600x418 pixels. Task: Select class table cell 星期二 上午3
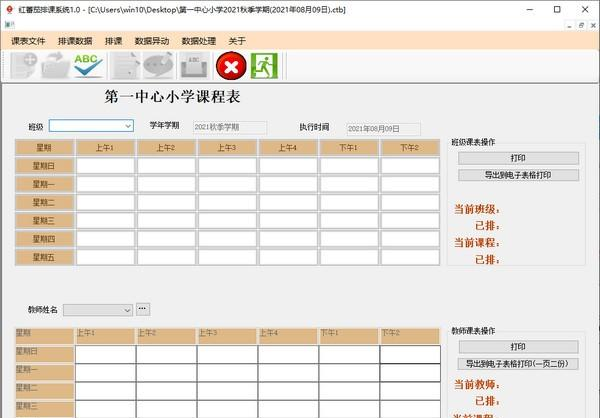(227, 202)
